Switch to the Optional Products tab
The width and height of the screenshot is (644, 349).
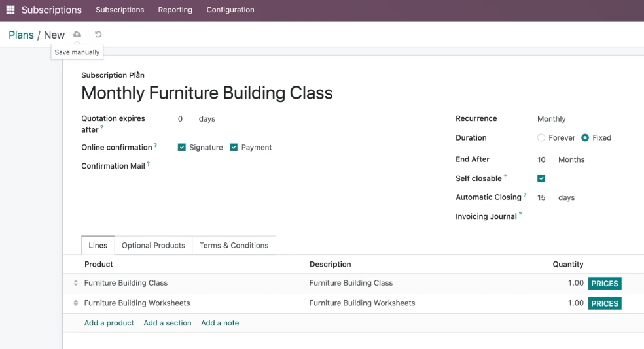pyautogui.click(x=153, y=245)
